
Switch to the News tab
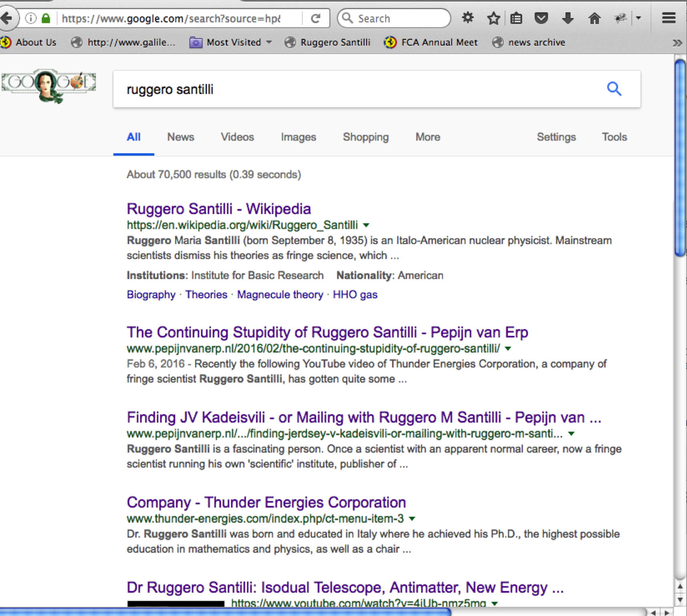pos(181,137)
